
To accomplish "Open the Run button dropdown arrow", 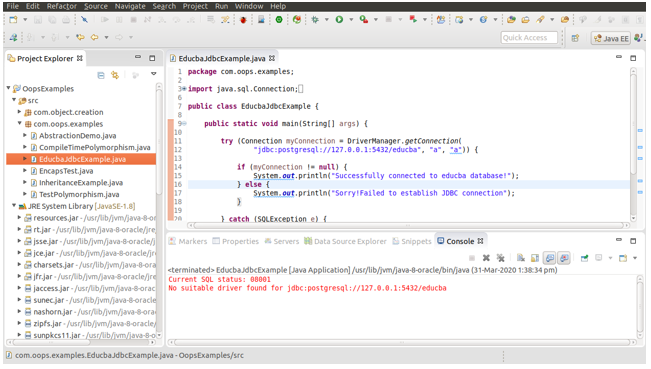I will pyautogui.click(x=351, y=20).
